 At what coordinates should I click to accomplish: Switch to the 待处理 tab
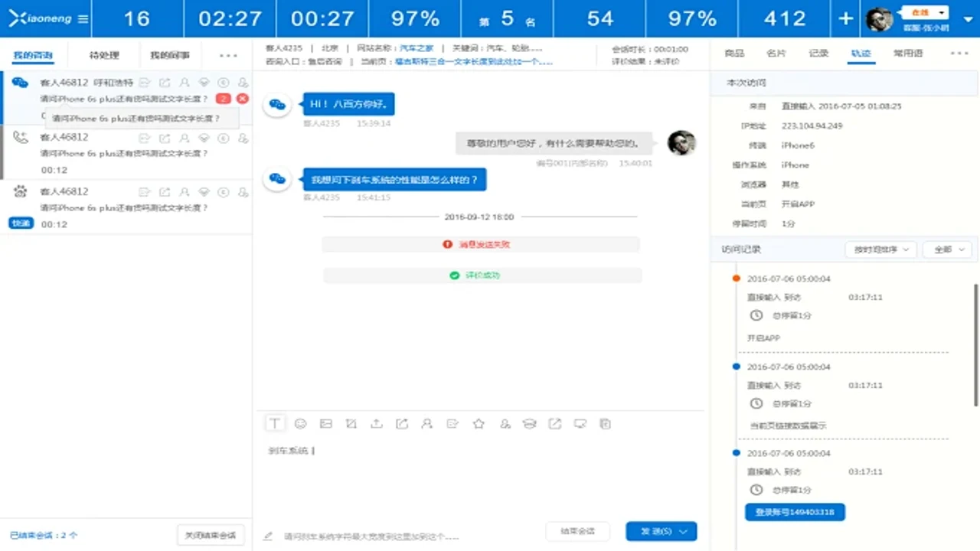(104, 55)
